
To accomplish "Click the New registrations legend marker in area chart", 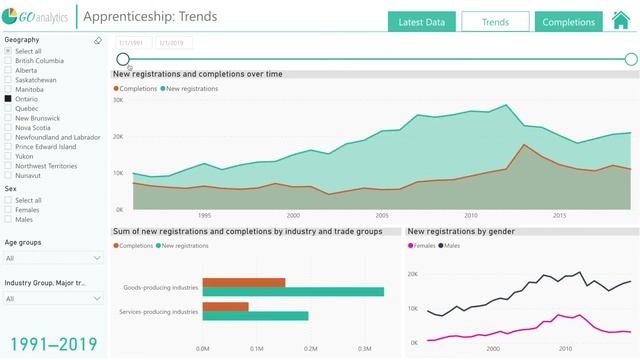I will click(163, 89).
